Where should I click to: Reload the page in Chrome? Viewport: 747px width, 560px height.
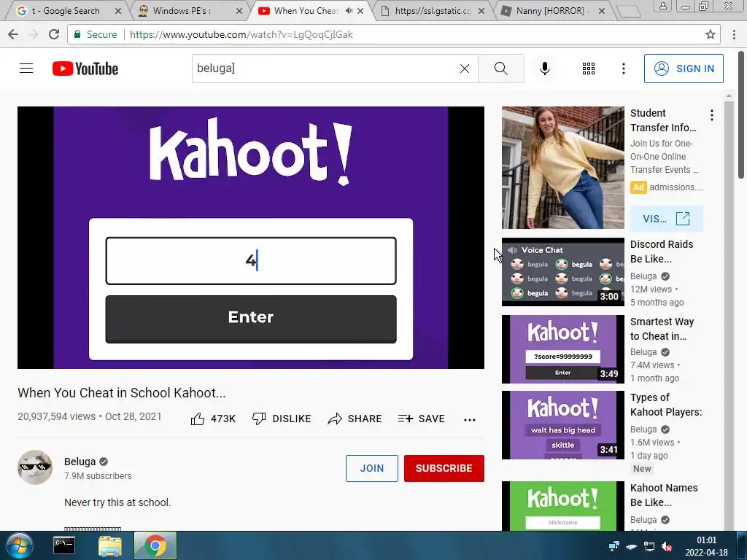54,34
